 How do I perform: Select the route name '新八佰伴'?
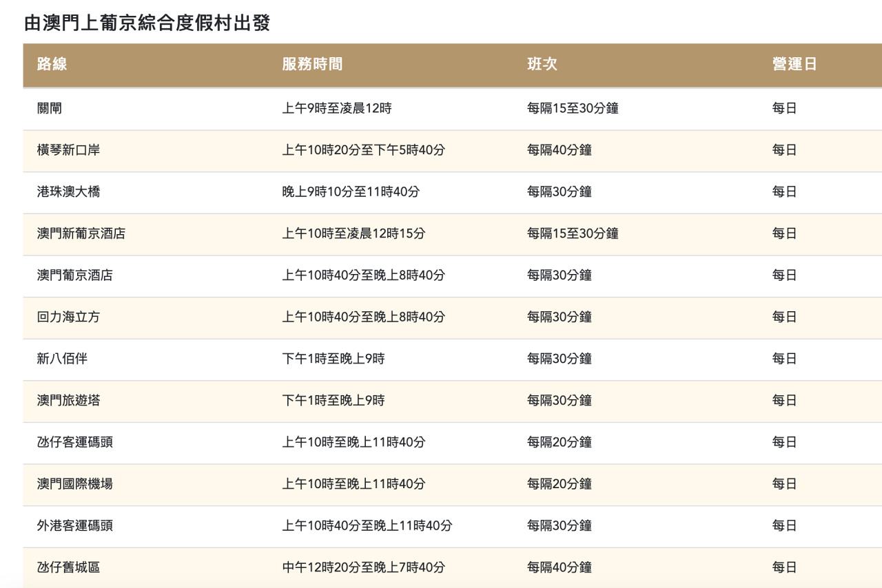coord(62,359)
